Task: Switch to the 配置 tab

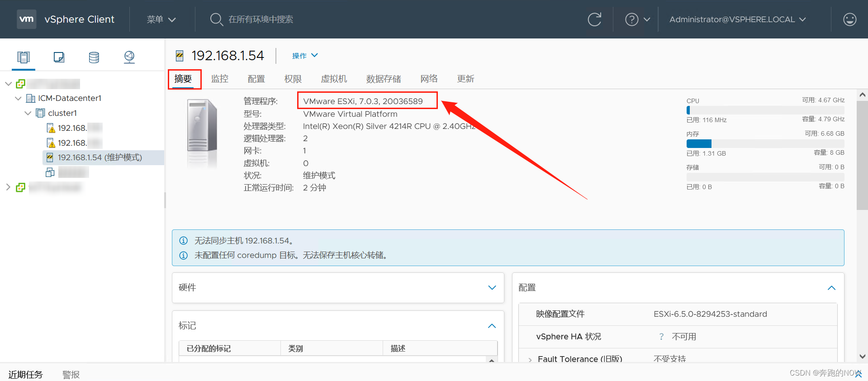Action: (256, 79)
